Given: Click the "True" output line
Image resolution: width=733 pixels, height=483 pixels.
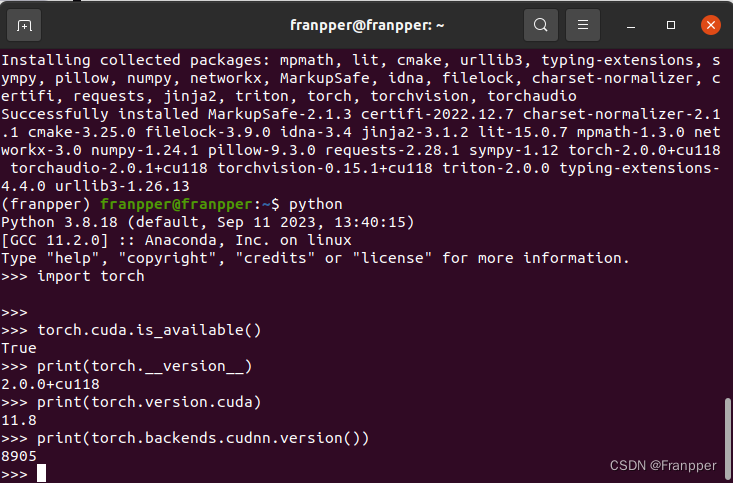Looking at the screenshot, I should 19,348.
